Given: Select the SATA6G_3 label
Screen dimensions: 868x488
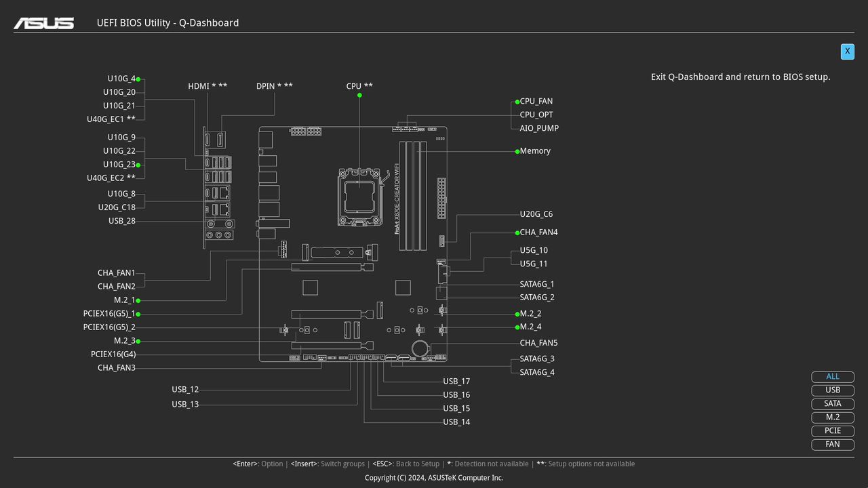Looking at the screenshot, I should click(x=537, y=359).
